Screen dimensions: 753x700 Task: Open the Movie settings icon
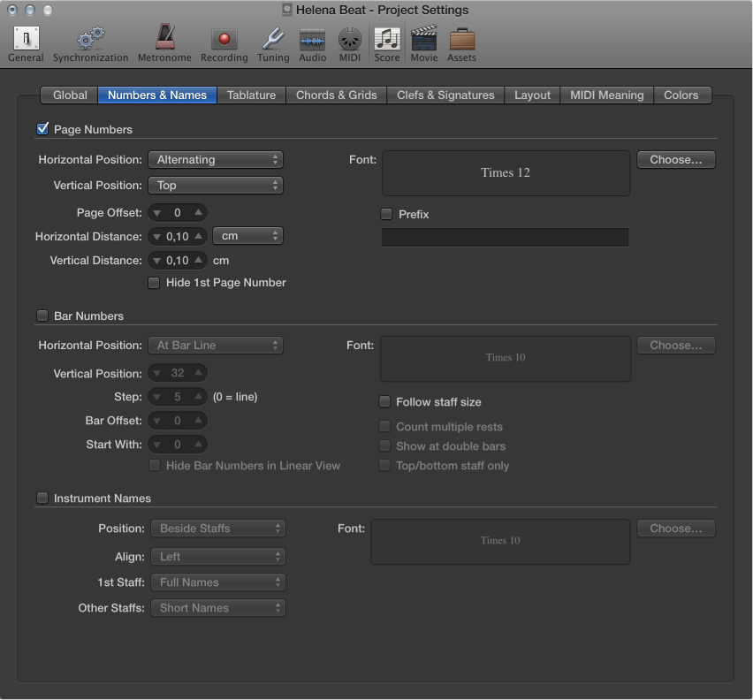[423, 39]
